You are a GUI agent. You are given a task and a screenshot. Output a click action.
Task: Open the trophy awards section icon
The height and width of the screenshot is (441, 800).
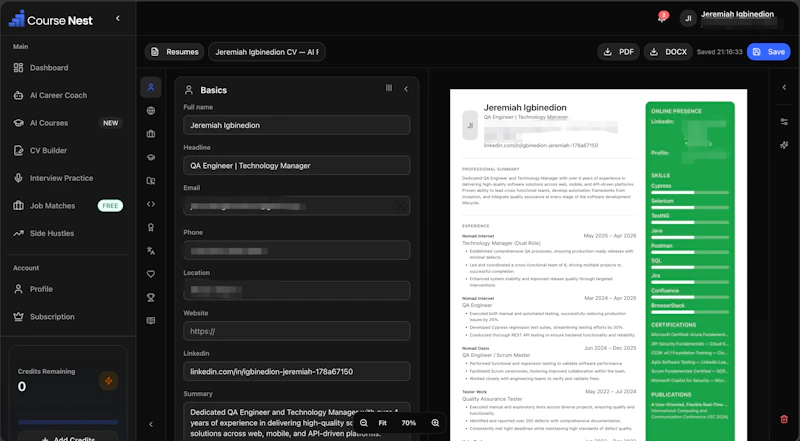tap(151, 298)
